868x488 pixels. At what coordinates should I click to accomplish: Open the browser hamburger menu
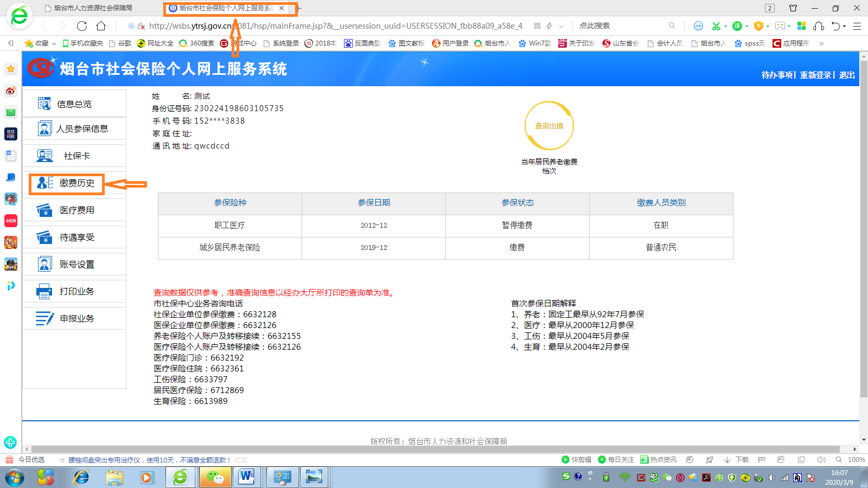tap(857, 26)
